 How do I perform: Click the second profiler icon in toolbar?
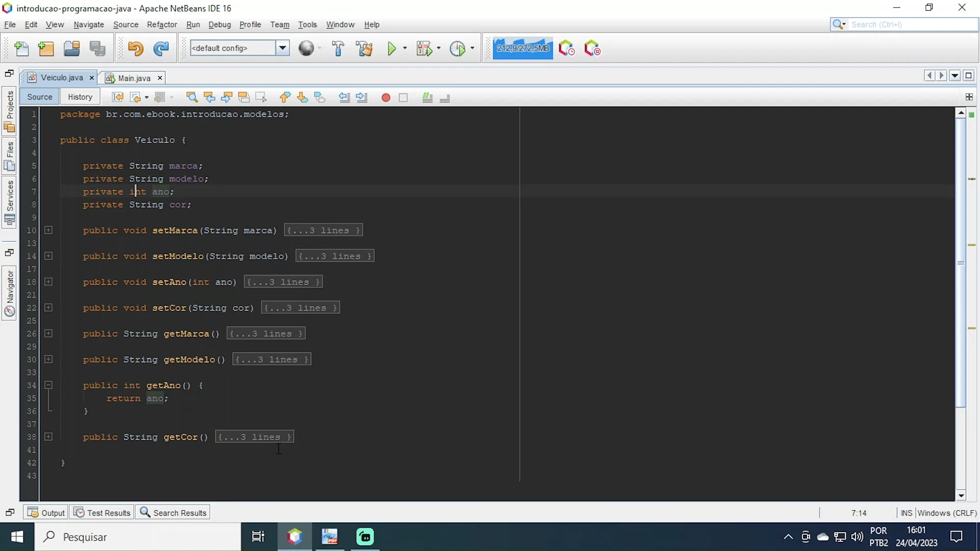(x=592, y=48)
